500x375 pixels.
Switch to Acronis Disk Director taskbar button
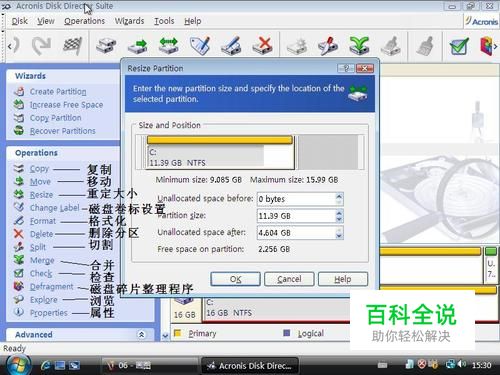250,366
